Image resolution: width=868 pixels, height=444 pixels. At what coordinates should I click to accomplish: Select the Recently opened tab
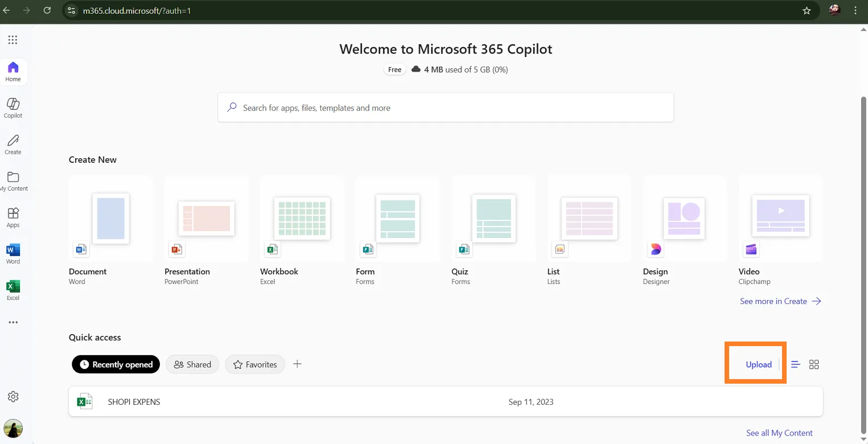[116, 364]
